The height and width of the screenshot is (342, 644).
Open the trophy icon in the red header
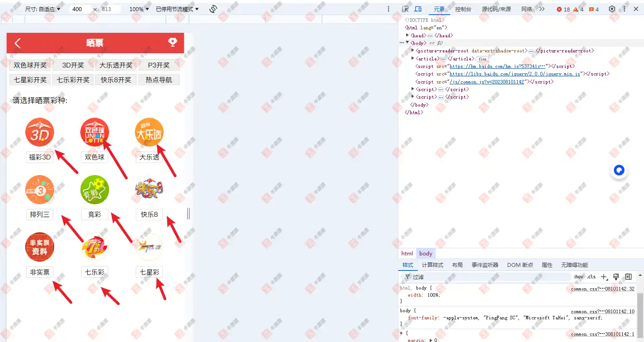[x=173, y=42]
